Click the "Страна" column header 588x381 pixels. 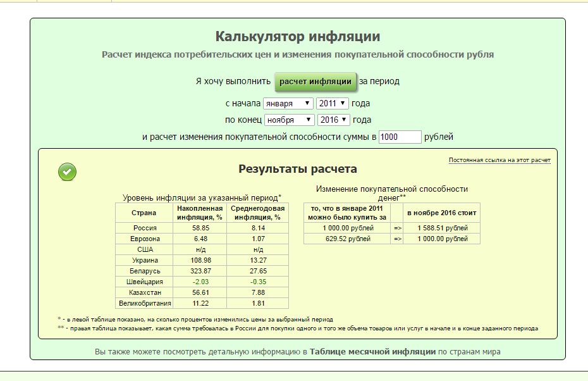point(144,213)
